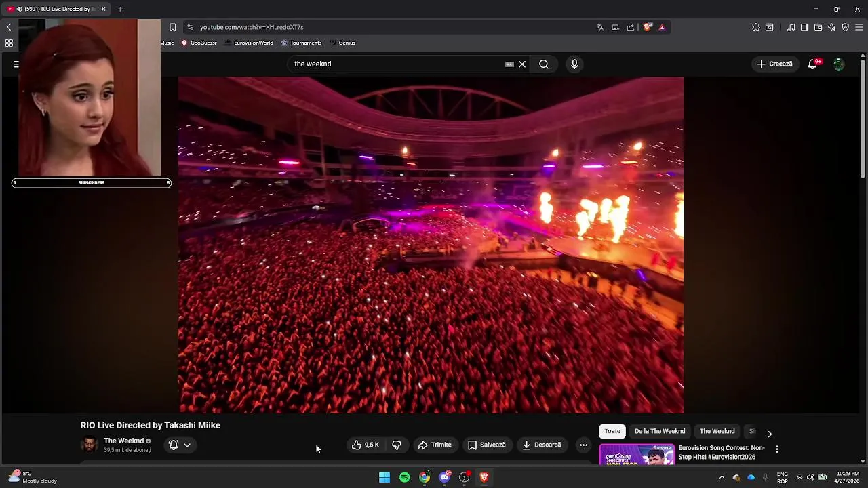Open Brave Shields lion icon
This screenshot has width=868, height=488.
pyautogui.click(x=648, y=27)
